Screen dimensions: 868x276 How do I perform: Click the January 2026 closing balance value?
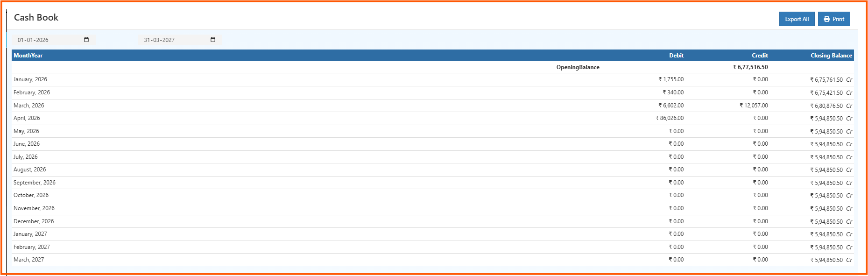826,80
